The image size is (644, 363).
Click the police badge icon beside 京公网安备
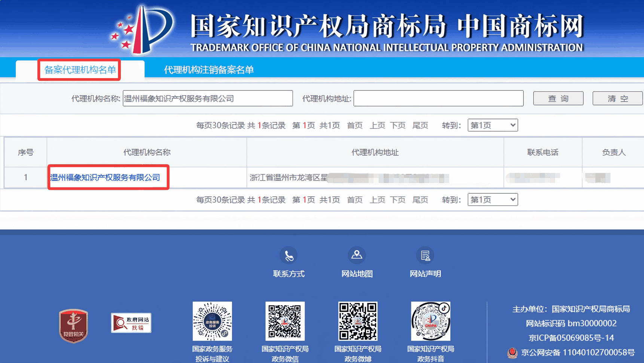(512, 353)
